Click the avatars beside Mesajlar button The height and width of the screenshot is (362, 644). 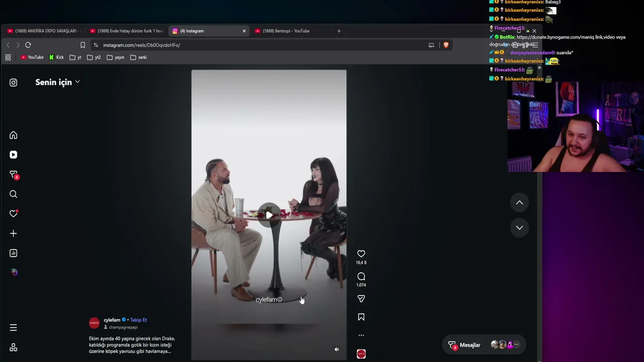[505, 345]
